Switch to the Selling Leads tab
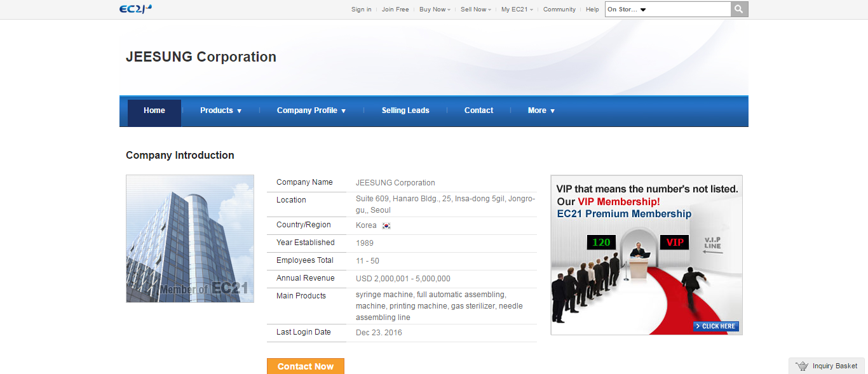Screen dimensions: 868x374 tap(405, 110)
